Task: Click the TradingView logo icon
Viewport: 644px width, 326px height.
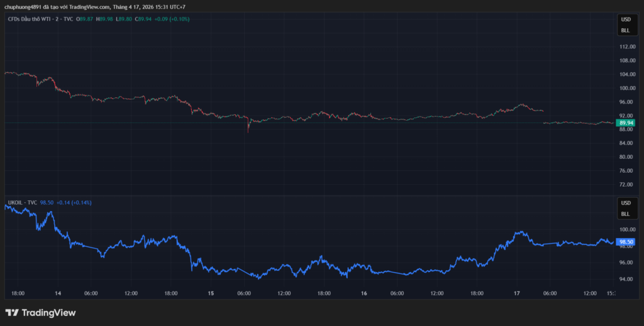Action: (x=12, y=312)
